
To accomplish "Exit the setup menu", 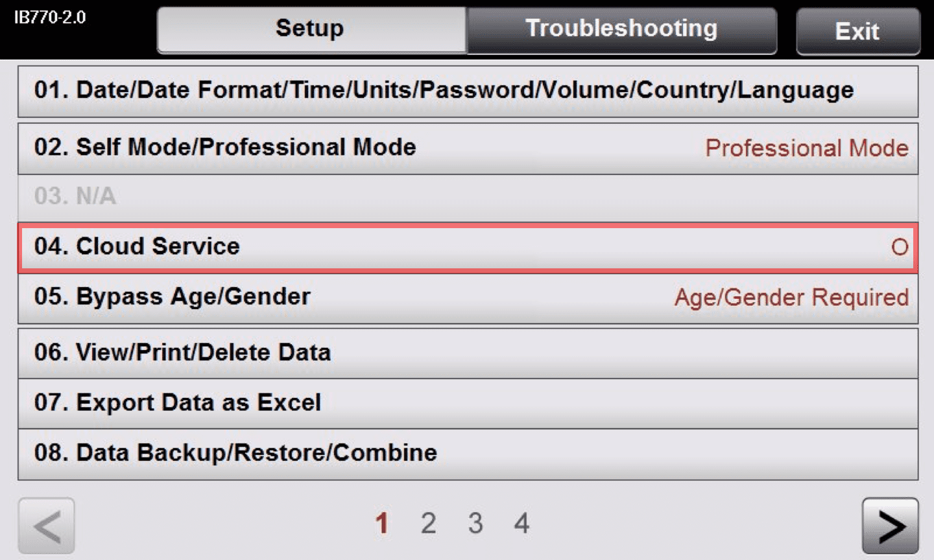I will coord(857,31).
